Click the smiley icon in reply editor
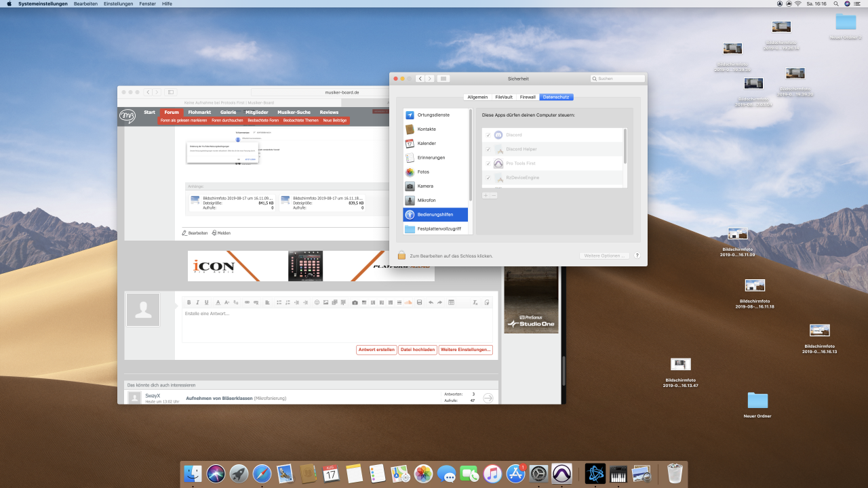Screen dimensions: 868x488 (x=317, y=302)
